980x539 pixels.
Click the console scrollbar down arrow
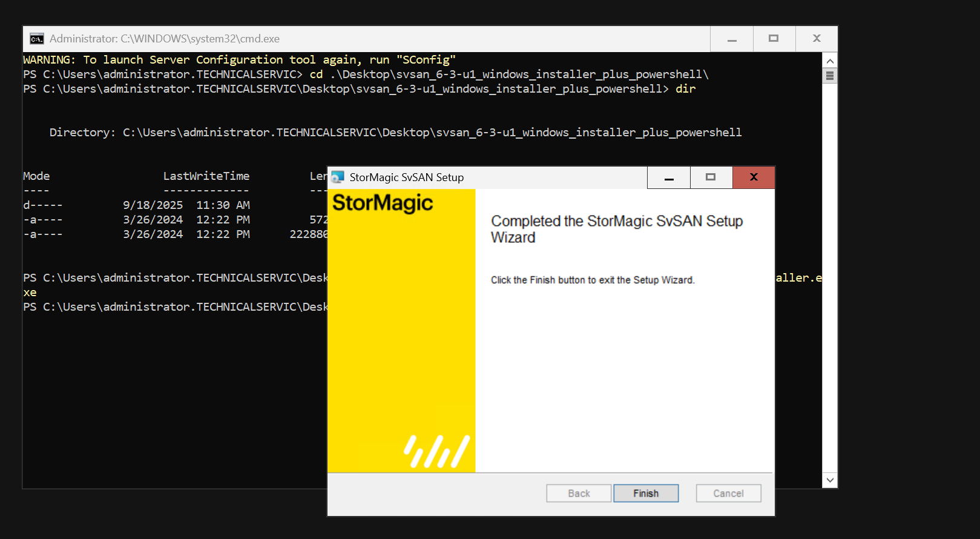(830, 480)
